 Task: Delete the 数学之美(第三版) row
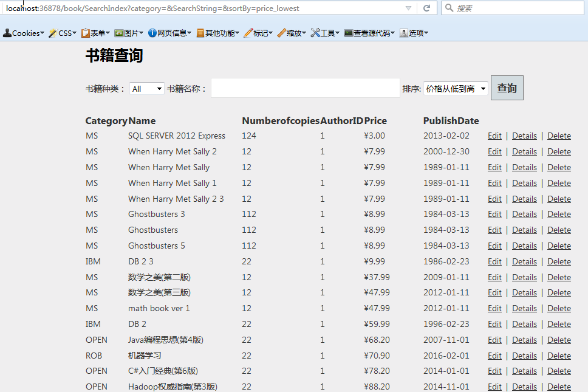pyautogui.click(x=559, y=292)
